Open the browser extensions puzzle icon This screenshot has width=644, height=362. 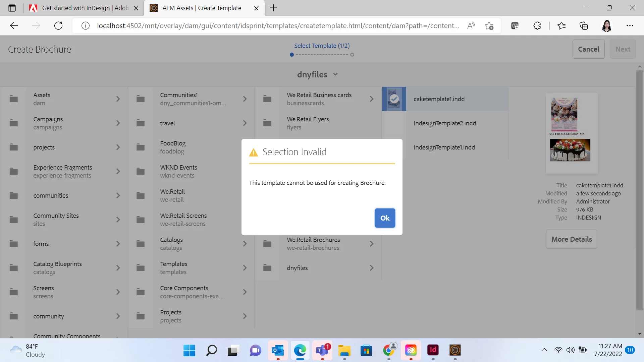click(537, 26)
